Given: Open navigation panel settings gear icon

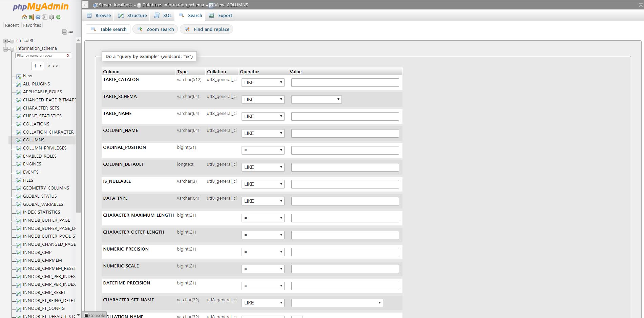Looking at the screenshot, I should click(x=51, y=17).
